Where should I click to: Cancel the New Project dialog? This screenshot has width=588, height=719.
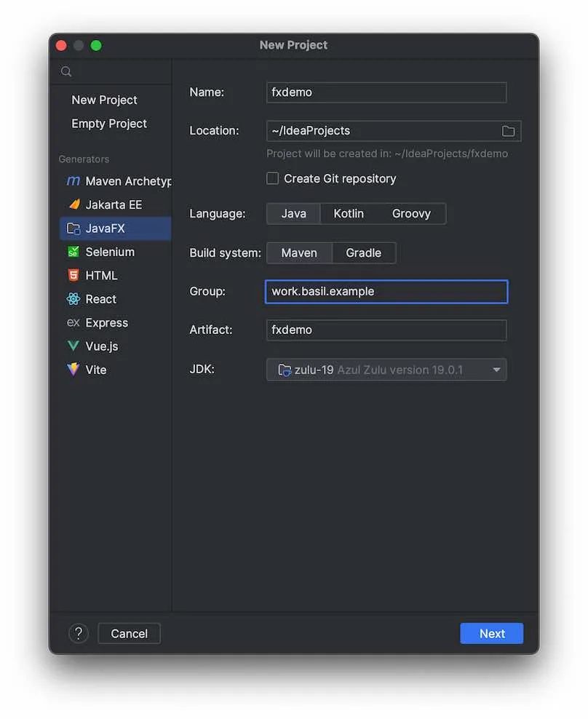[129, 633]
